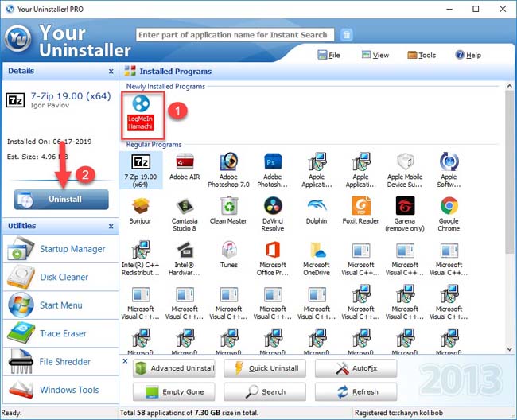Screen dimensions: 517x420
Task: Select the Microsoft Office program icon
Action: coord(273,259)
